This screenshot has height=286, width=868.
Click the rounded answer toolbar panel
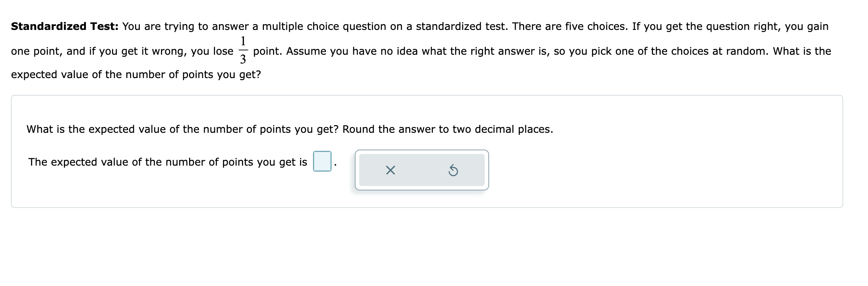(422, 170)
